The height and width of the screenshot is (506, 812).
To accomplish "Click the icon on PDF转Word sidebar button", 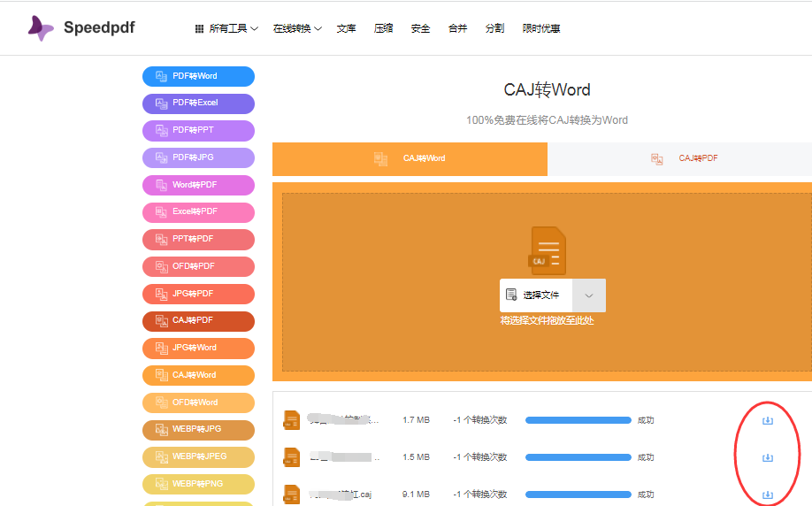I will click(162, 76).
